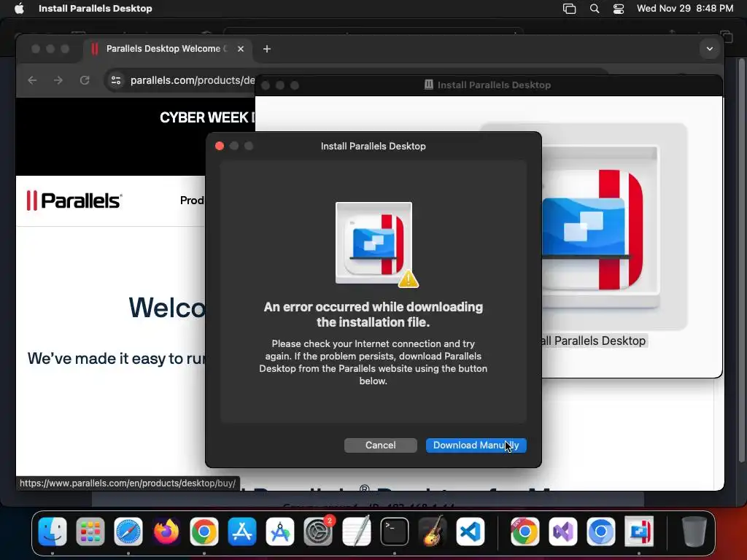This screenshot has height=560, width=747.
Task: Open Finder from the Dock
Action: [x=53, y=532]
